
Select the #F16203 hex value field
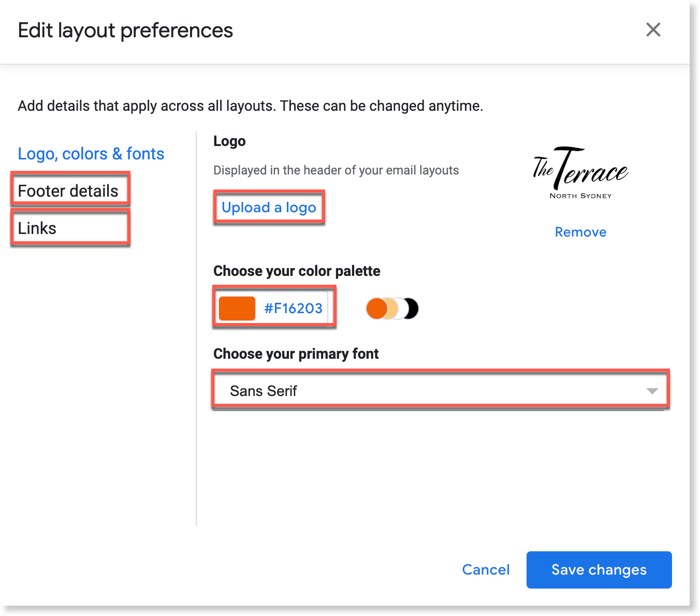[x=293, y=308]
